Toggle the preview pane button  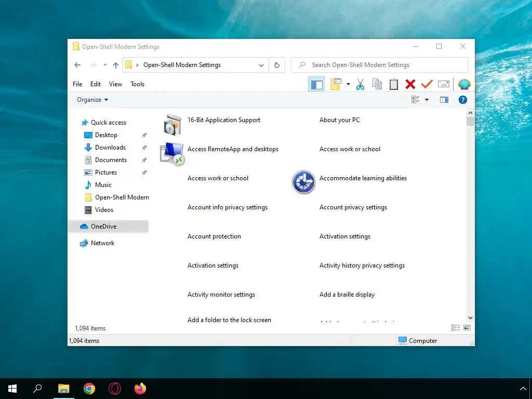[444, 100]
